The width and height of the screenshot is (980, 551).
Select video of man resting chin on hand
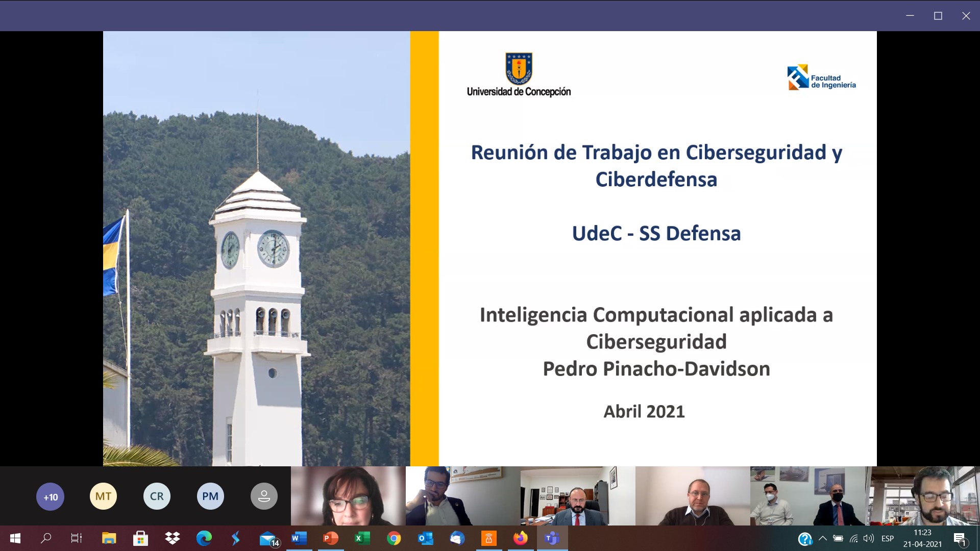[463, 496]
